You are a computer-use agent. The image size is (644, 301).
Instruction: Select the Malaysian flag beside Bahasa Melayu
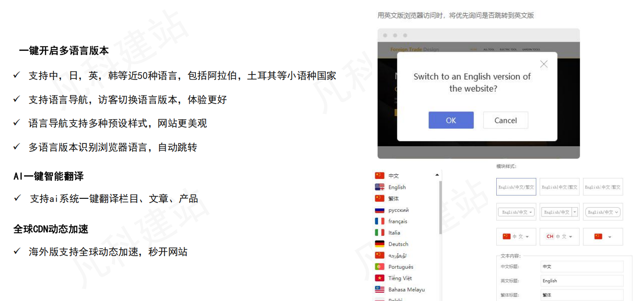point(379,289)
